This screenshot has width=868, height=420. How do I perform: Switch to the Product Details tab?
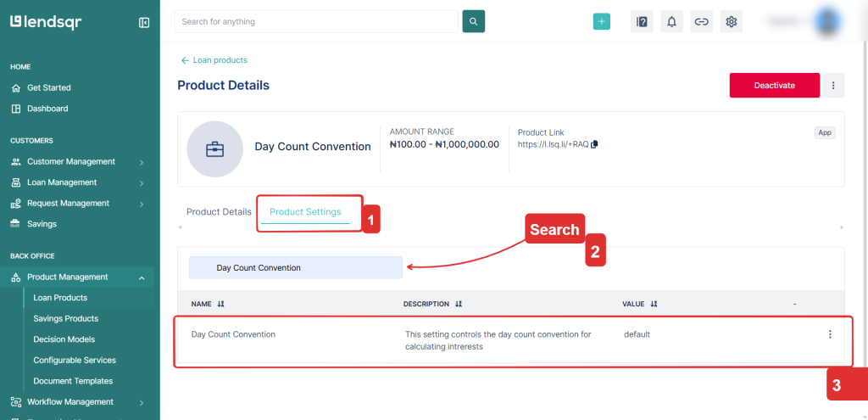[219, 211]
